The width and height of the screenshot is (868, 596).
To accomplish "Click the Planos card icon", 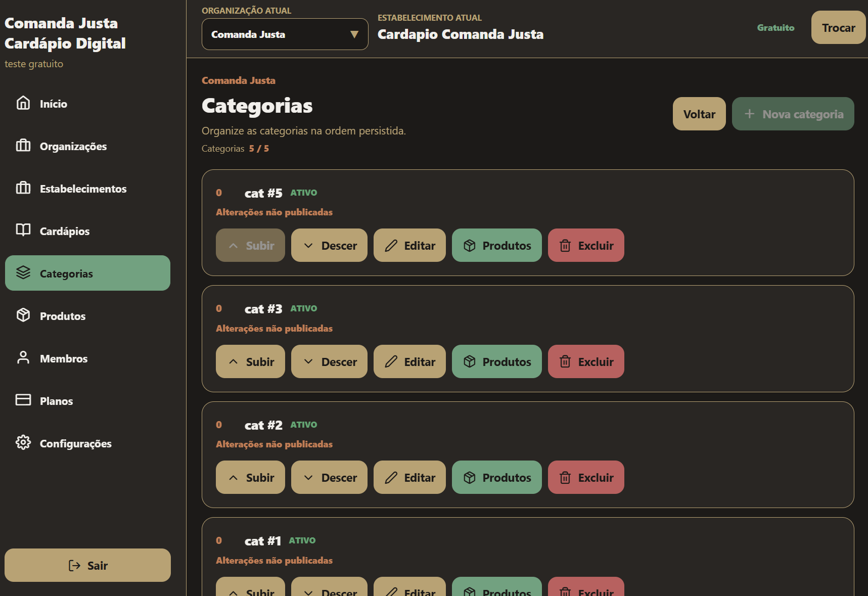I will pyautogui.click(x=23, y=400).
